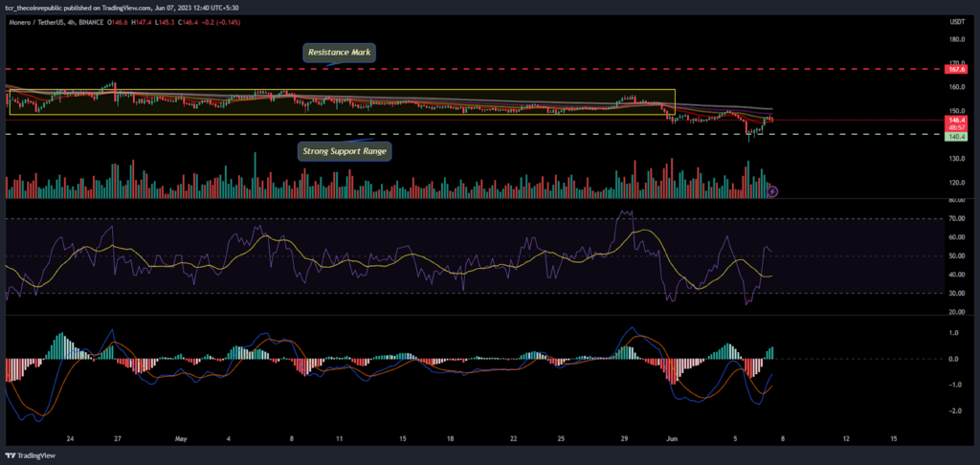The image size is (980, 465).
Task: Select the Resistance Mark callout label
Action: pos(340,53)
